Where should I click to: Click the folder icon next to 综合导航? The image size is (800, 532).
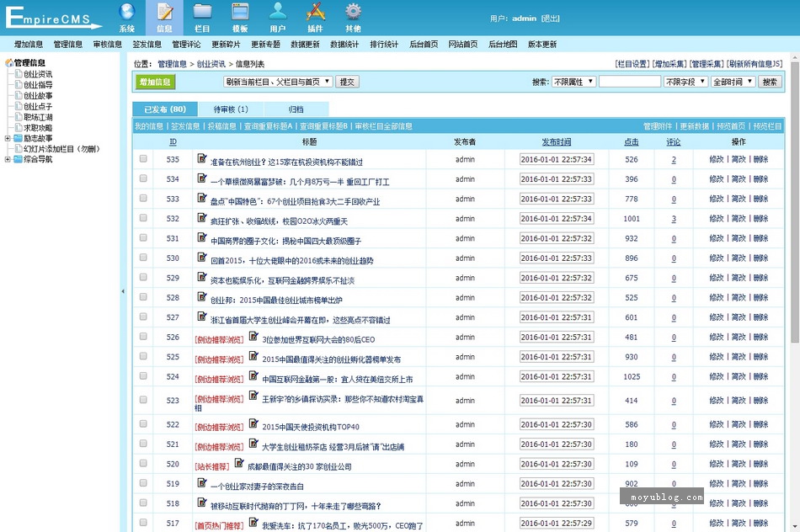[x=18, y=159]
